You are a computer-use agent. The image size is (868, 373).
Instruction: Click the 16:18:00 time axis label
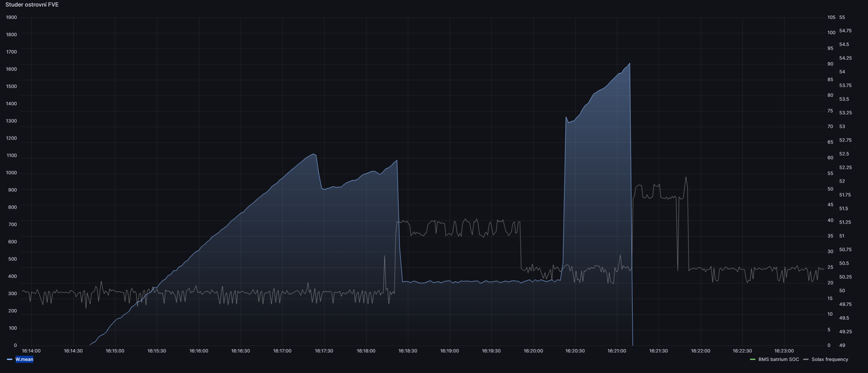pyautogui.click(x=366, y=351)
